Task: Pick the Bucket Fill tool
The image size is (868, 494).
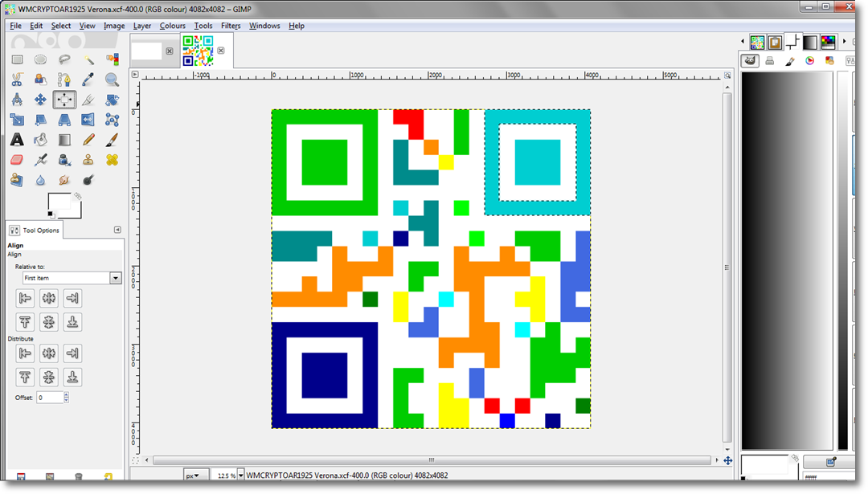Action: [x=40, y=140]
